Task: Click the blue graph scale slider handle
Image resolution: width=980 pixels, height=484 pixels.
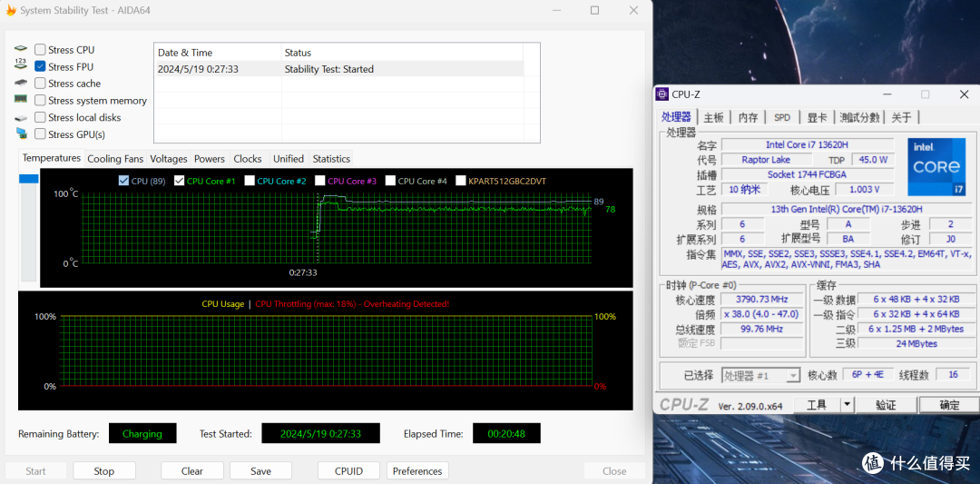Action: pos(29,179)
